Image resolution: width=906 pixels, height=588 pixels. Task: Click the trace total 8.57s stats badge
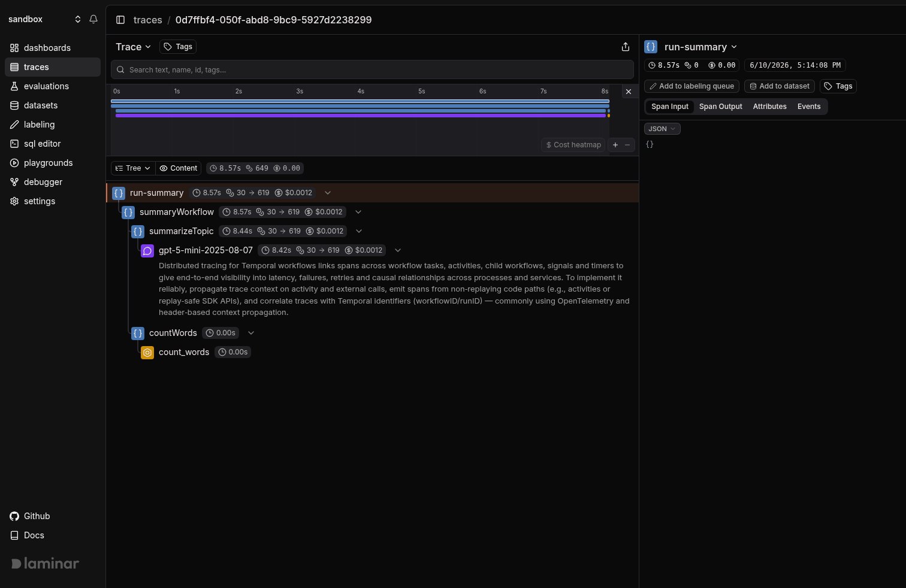pyautogui.click(x=255, y=168)
